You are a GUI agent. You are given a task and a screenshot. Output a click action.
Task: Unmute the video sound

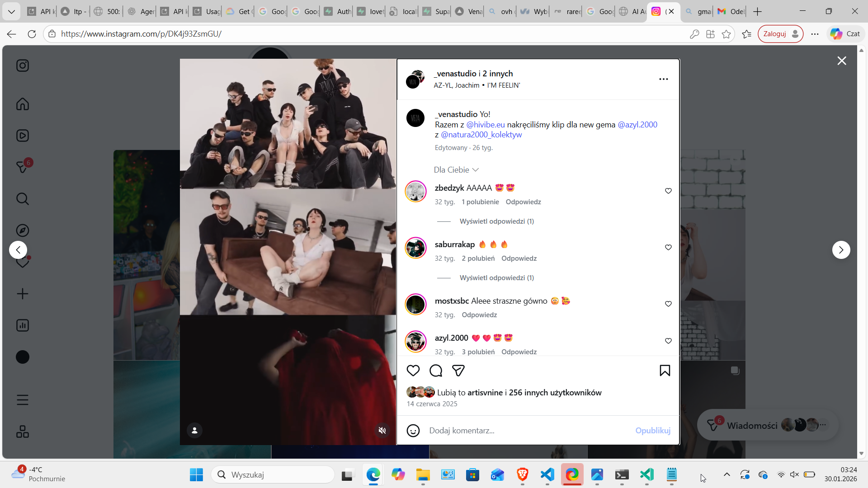(382, 431)
